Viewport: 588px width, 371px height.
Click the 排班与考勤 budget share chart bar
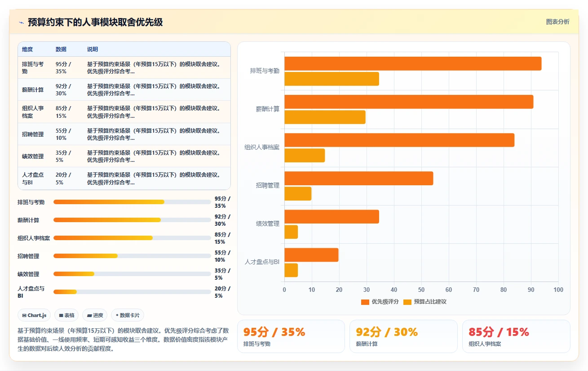click(x=332, y=79)
